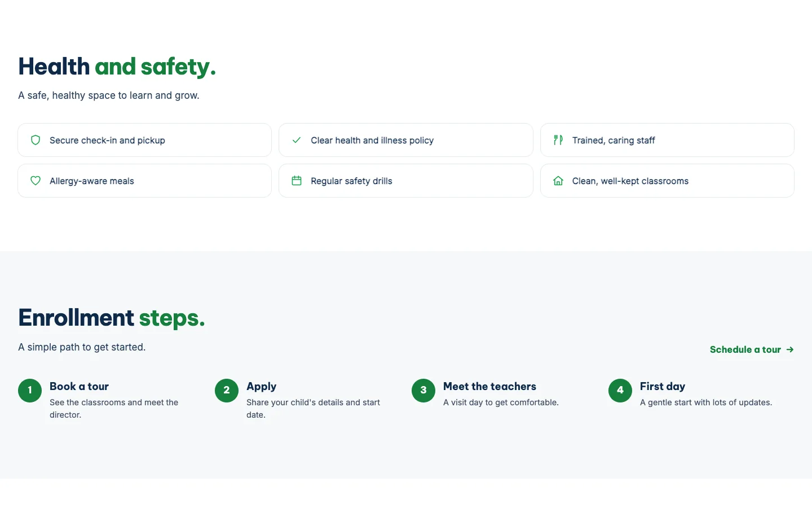Click the heart icon for Allergy-aware meals
This screenshot has height=508, width=812.
36,181
